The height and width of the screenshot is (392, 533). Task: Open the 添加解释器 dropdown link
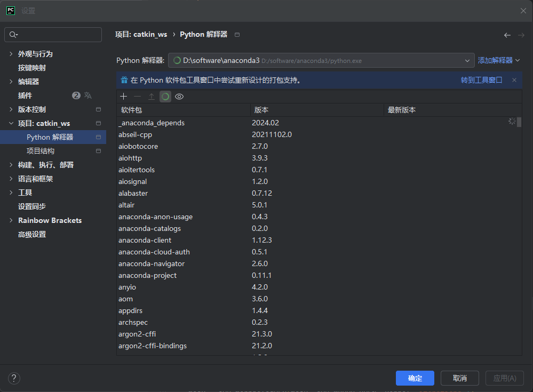point(499,60)
